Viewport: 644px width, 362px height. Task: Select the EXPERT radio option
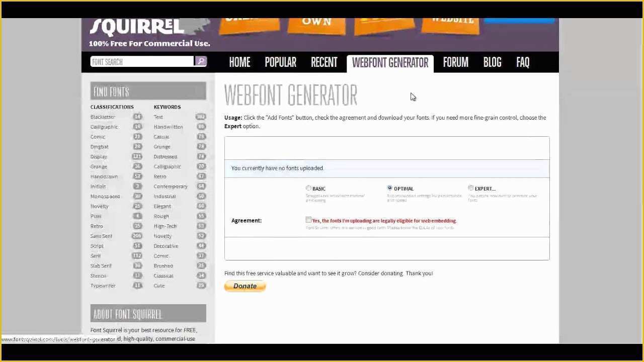[x=470, y=188]
